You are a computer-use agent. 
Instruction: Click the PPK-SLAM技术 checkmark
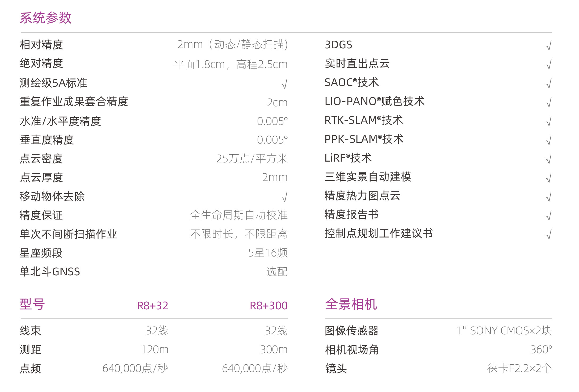pyautogui.click(x=549, y=140)
